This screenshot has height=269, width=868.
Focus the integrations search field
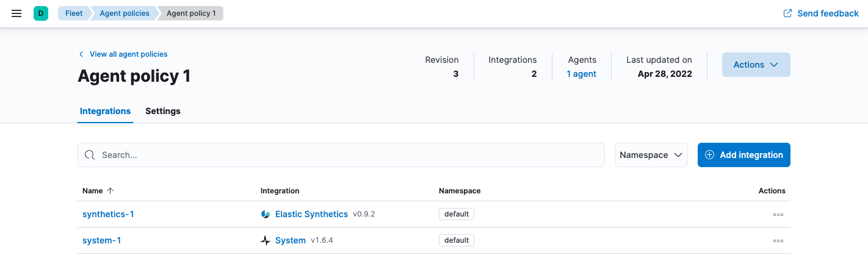click(348, 155)
